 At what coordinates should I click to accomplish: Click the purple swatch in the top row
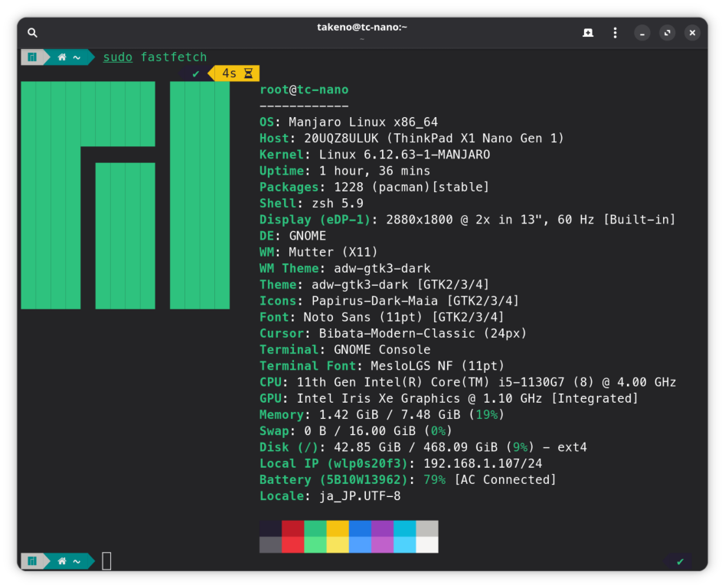click(383, 528)
